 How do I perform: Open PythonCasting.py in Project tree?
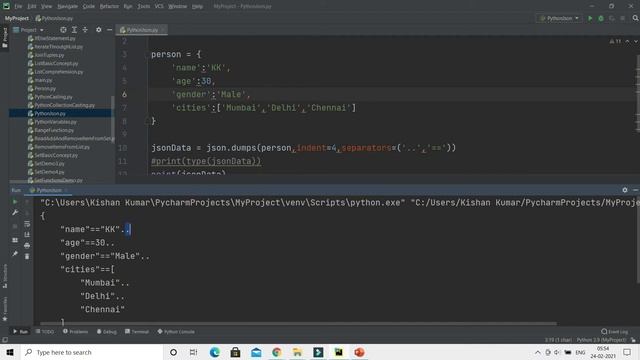tap(53, 97)
